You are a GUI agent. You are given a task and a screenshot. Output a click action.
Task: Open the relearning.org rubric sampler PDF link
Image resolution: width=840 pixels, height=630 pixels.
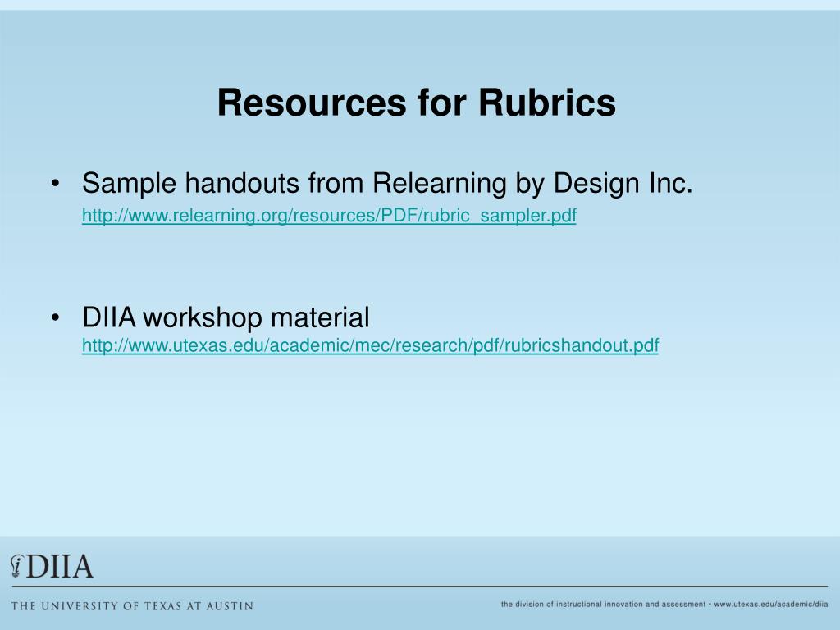tap(329, 216)
